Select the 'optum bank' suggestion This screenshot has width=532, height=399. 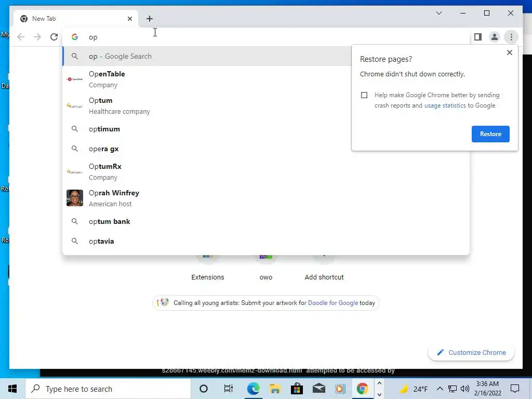point(266,221)
